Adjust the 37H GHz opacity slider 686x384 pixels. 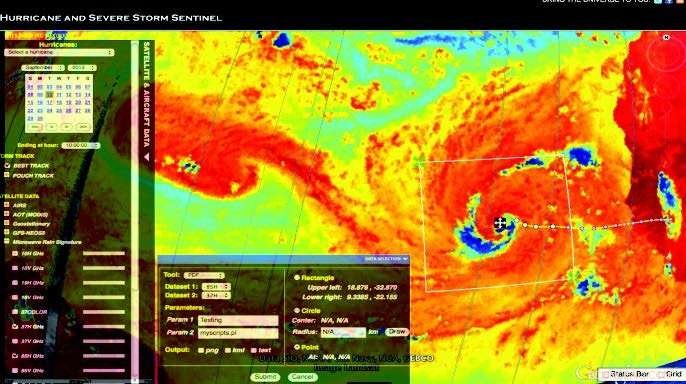pyautogui.click(x=104, y=326)
